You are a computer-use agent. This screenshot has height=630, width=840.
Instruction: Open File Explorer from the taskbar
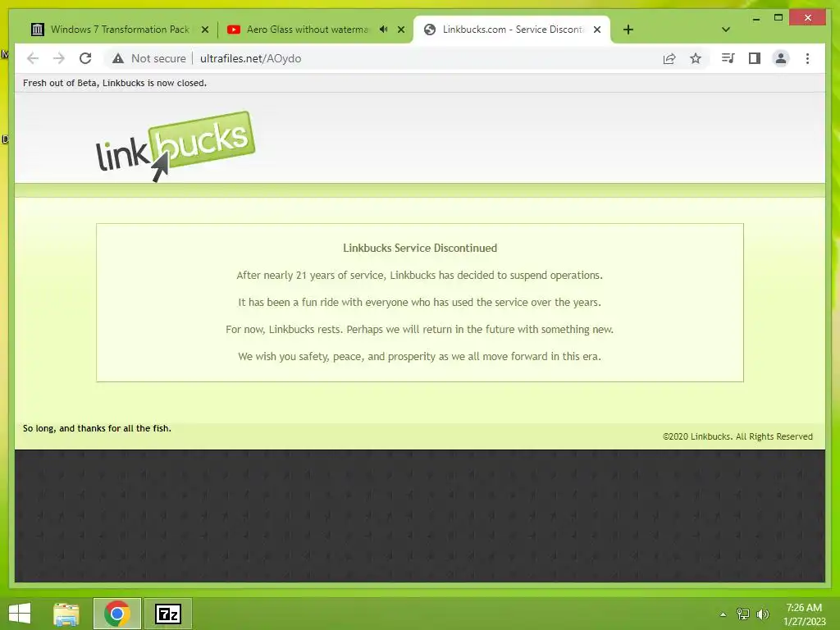66,614
